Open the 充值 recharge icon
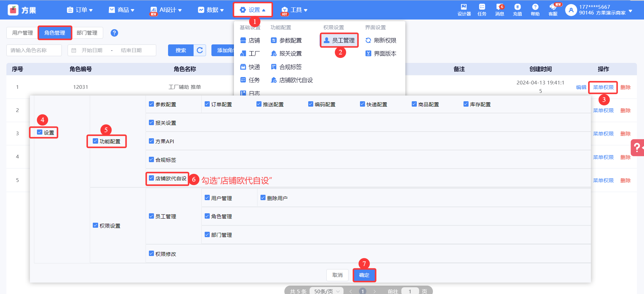Image resolution: width=644 pixels, height=294 pixels. pos(517,9)
